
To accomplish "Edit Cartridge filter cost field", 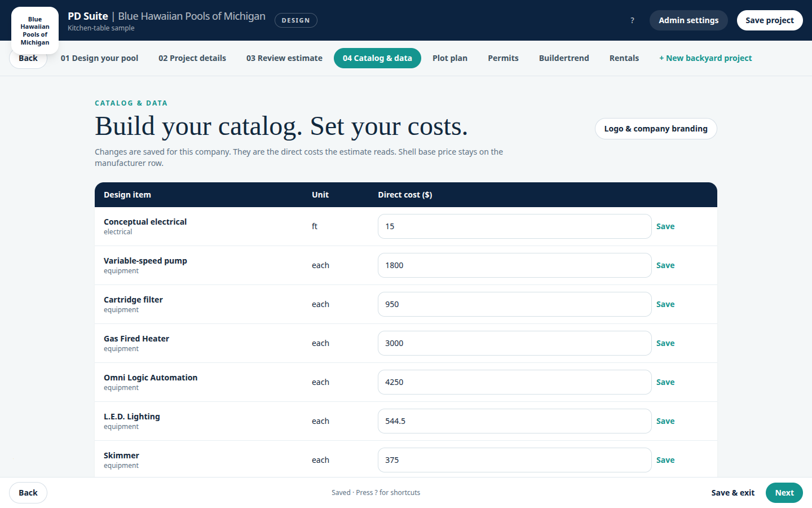I will click(515, 304).
